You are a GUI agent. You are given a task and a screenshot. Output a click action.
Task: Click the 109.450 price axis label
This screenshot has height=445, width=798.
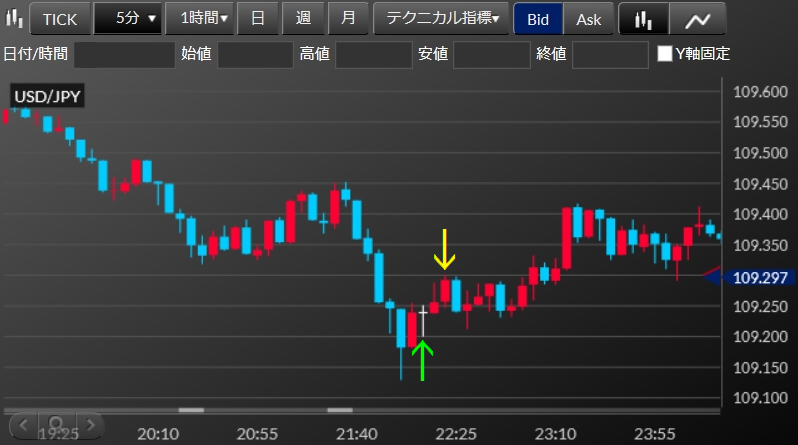click(760, 184)
